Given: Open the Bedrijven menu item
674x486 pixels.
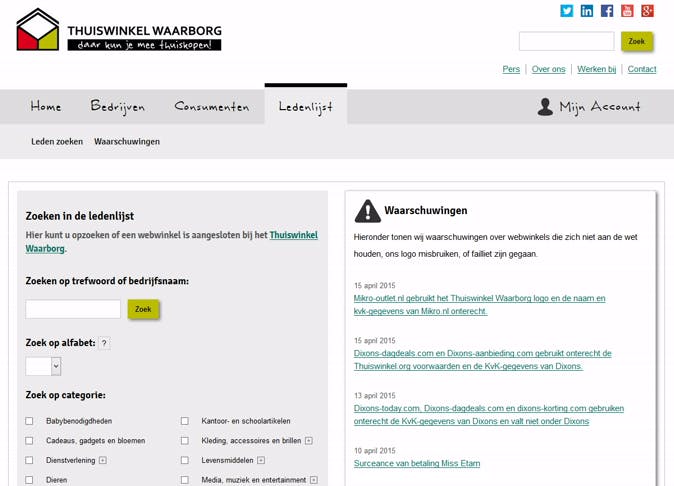Looking at the screenshot, I should tap(117, 107).
